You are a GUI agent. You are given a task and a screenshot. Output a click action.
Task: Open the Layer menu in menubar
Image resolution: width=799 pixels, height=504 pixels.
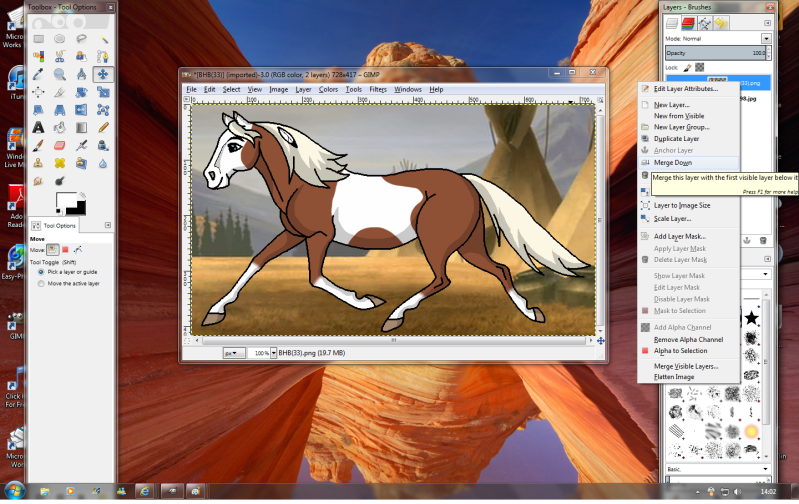[x=303, y=89]
